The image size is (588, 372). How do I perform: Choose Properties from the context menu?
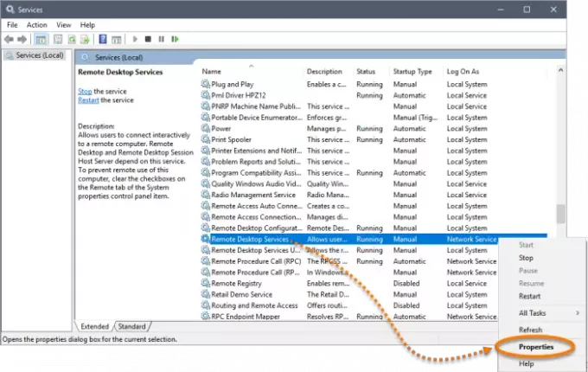pyautogui.click(x=536, y=347)
